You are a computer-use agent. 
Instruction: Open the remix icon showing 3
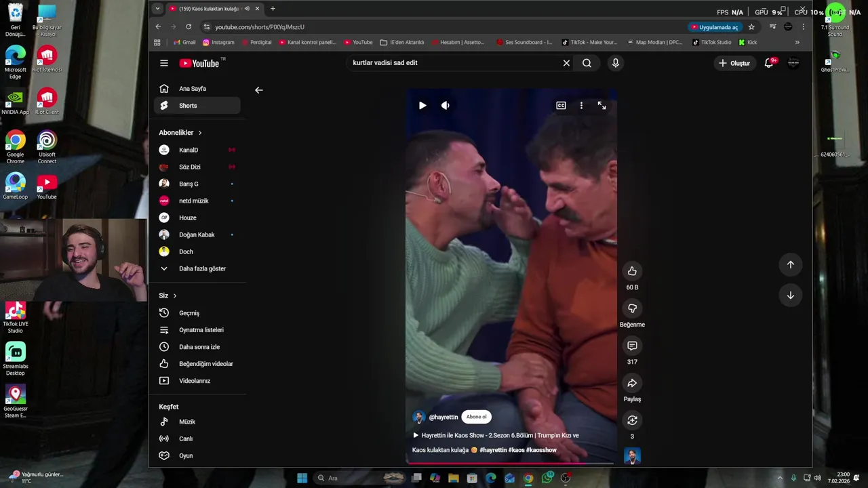pos(632,420)
